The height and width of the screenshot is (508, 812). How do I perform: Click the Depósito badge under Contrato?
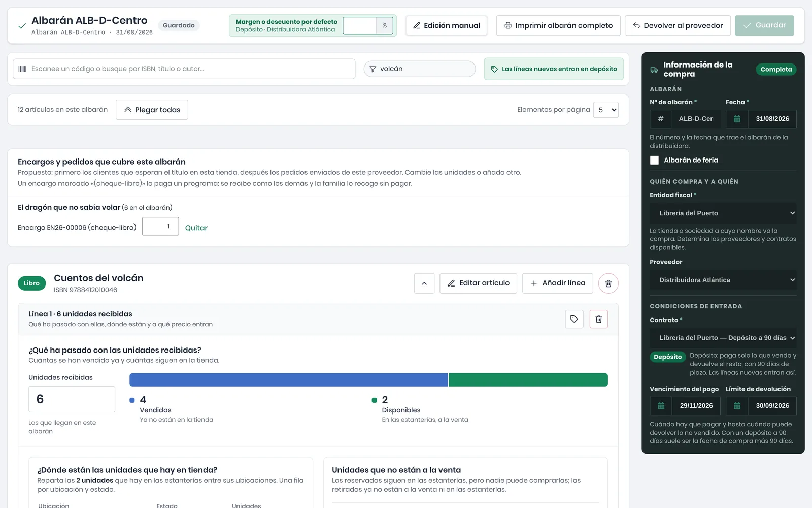click(667, 357)
